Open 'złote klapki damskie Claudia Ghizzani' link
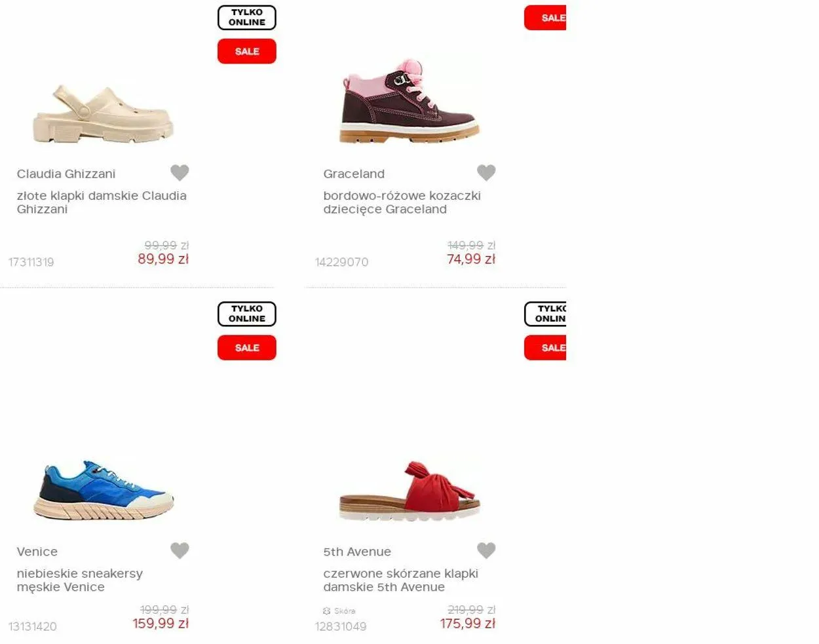 coord(102,202)
